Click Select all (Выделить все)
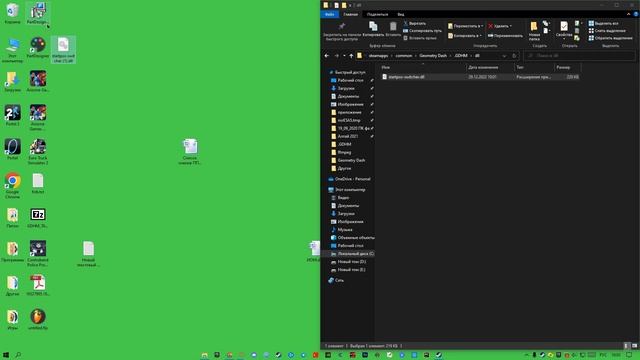640x360 pixels. tap(603, 24)
